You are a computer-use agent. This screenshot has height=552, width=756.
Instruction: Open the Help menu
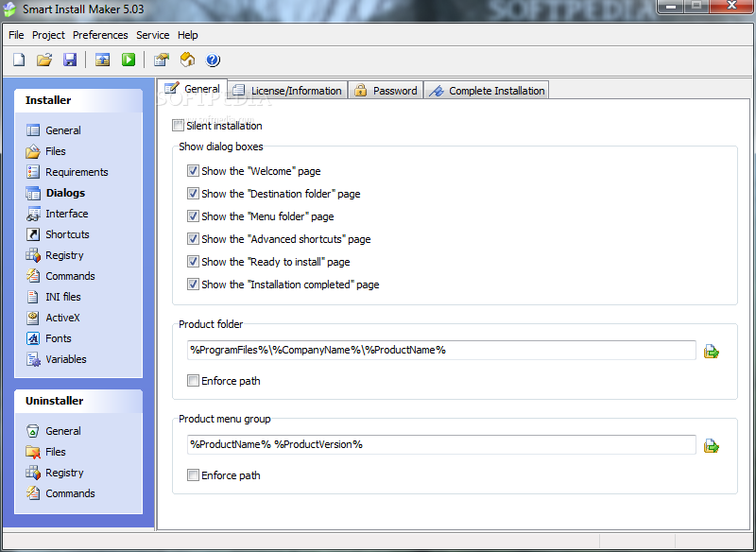point(187,35)
